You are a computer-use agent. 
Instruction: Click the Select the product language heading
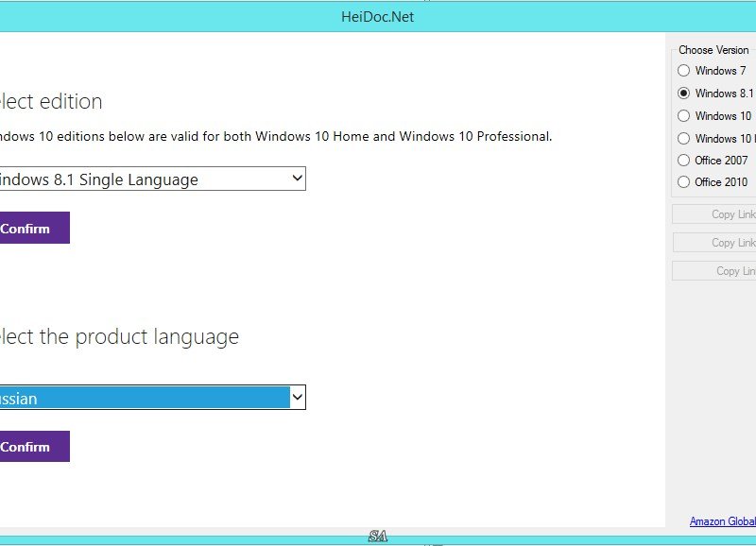coord(120,337)
